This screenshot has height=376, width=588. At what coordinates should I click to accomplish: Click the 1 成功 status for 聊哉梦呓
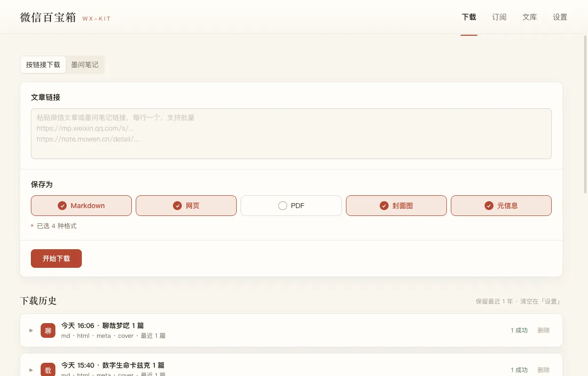tap(519, 330)
